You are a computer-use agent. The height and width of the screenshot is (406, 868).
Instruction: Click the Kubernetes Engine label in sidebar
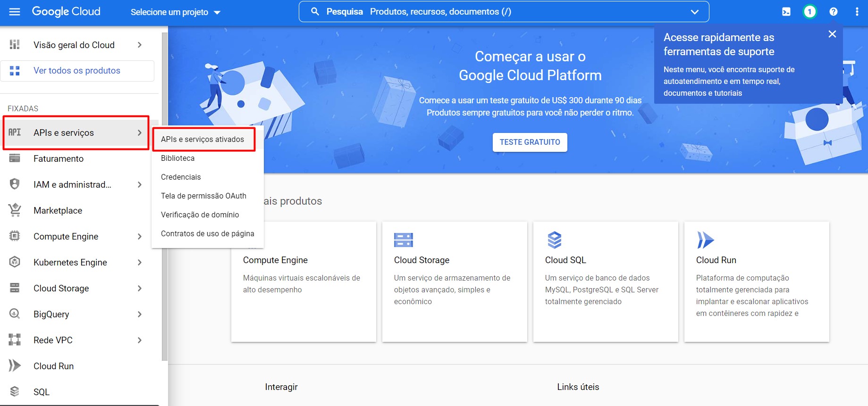(x=70, y=262)
